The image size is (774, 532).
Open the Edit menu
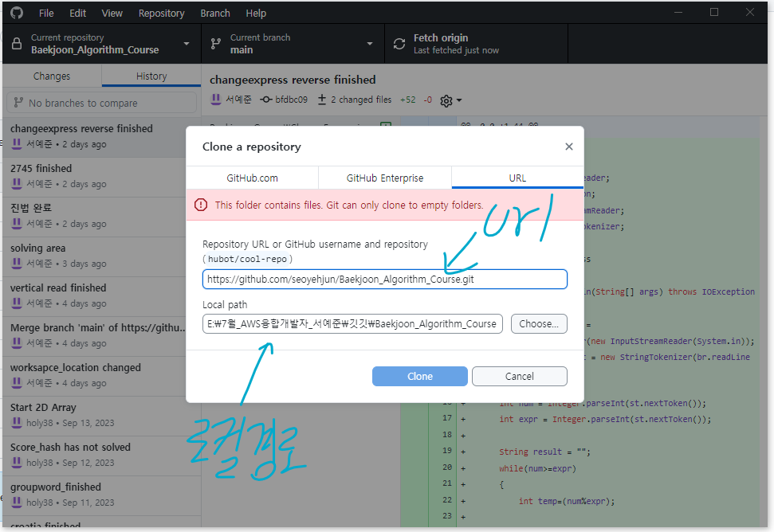(78, 14)
